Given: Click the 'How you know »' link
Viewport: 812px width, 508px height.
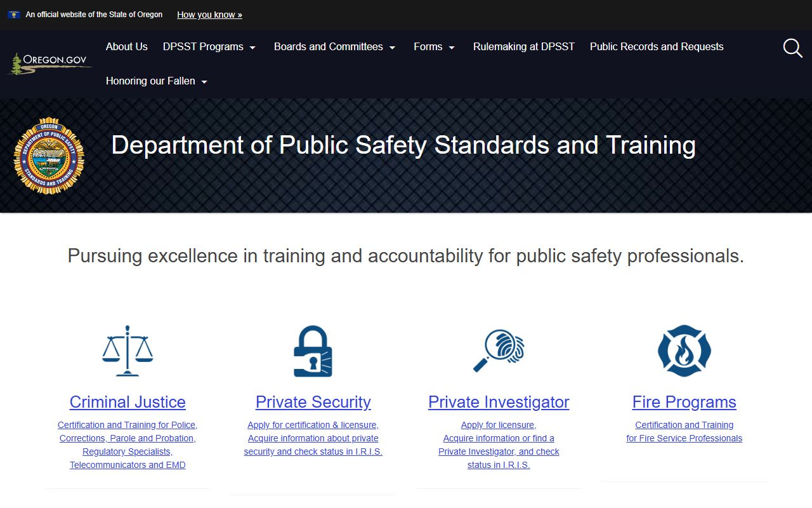Looking at the screenshot, I should 209,15.
